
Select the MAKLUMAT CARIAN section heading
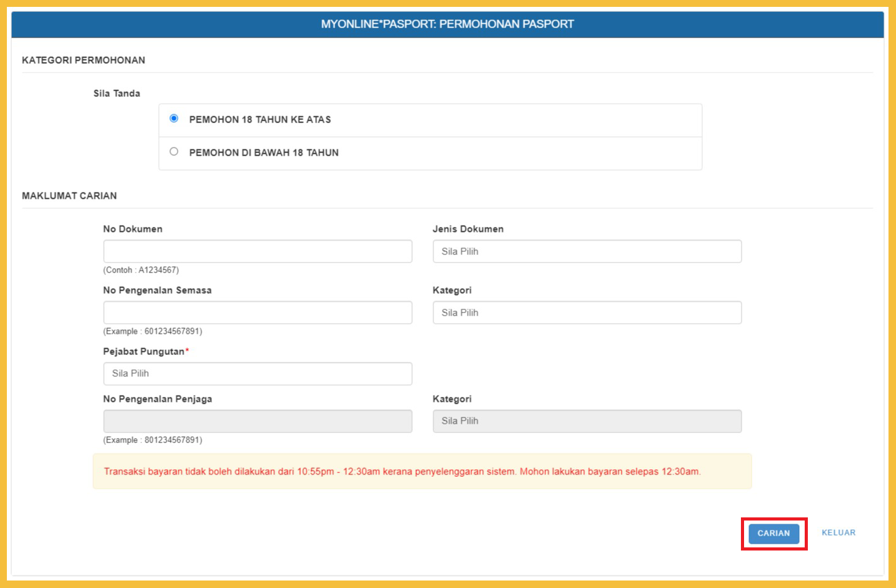click(x=69, y=196)
